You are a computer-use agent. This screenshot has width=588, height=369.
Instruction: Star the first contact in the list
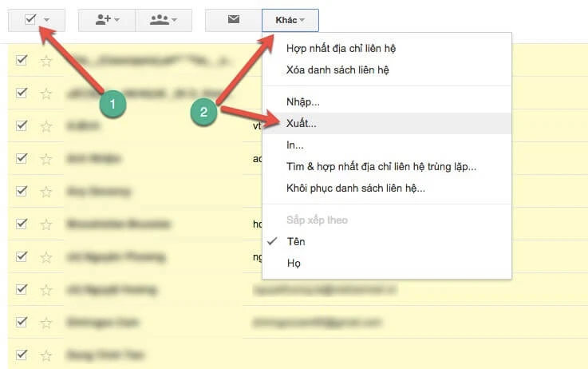tap(46, 60)
